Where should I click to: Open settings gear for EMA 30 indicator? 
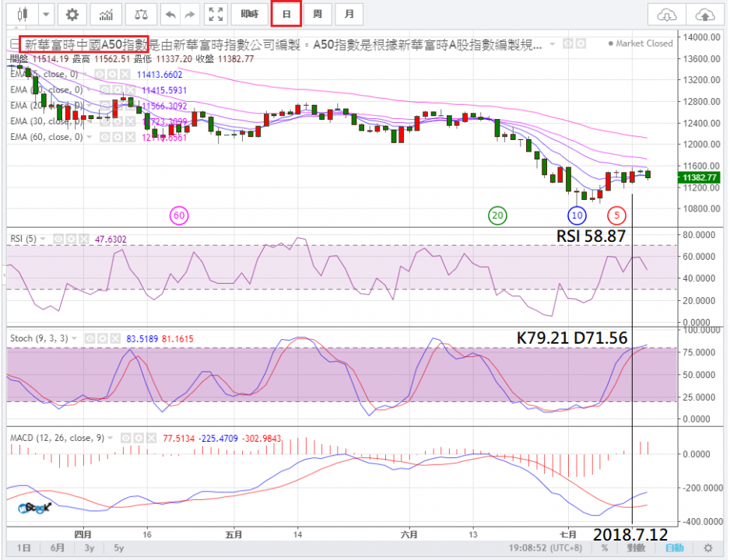tap(118, 121)
